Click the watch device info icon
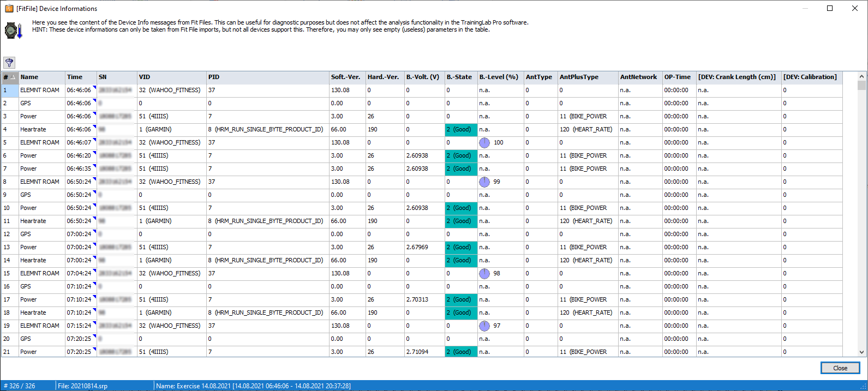 click(14, 30)
